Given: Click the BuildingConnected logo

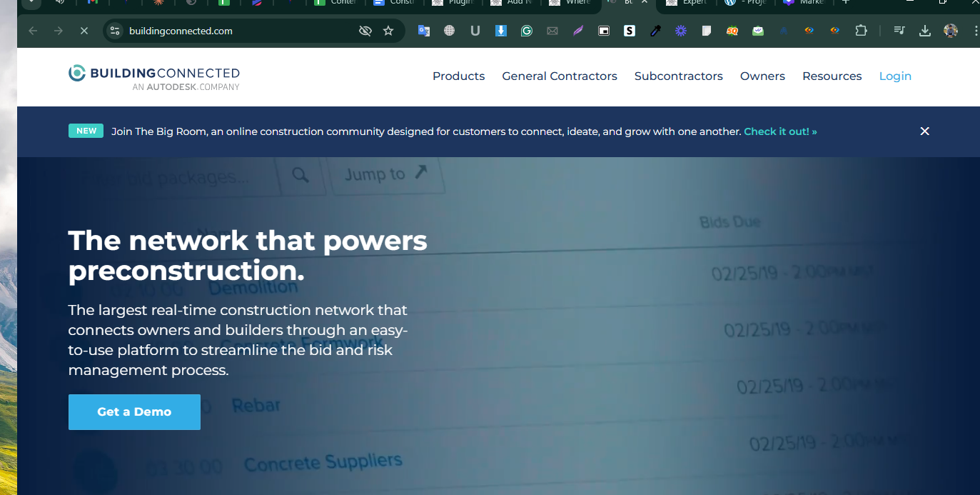Looking at the screenshot, I should [x=154, y=78].
